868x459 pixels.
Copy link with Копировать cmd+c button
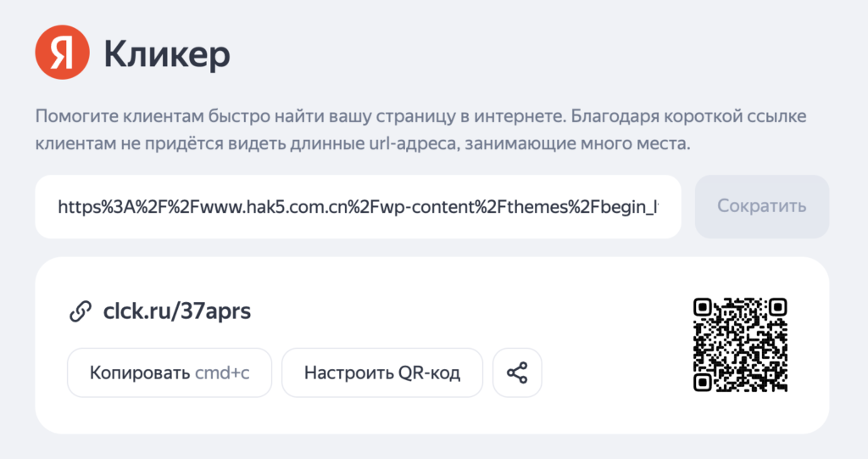coord(170,372)
